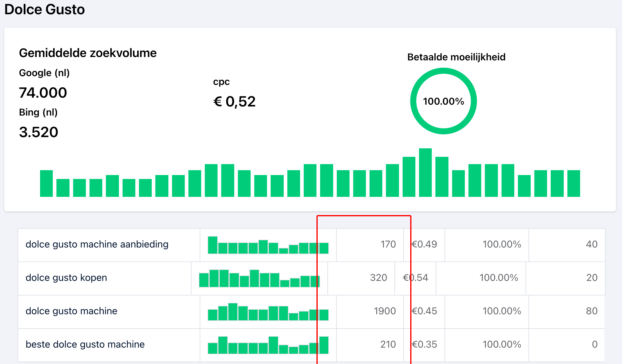This screenshot has height=364, width=622.
Task: Click 100.00% in the beste dolce gusto machine row
Action: [x=502, y=345]
